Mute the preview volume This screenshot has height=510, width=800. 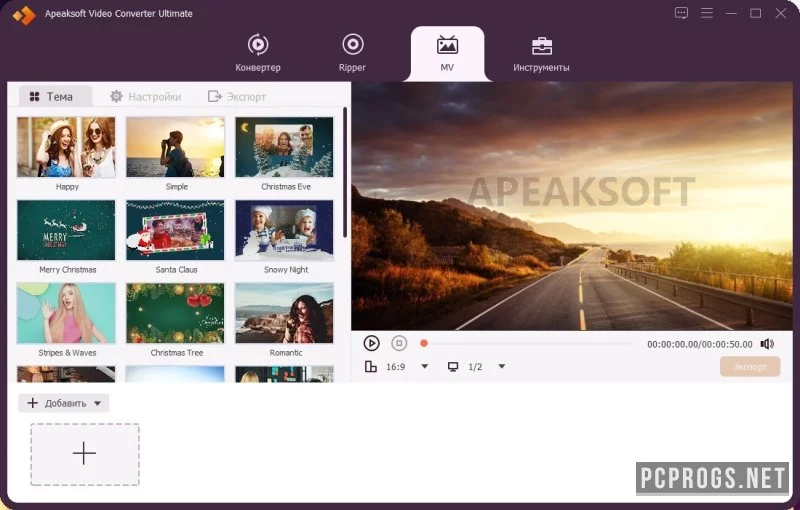coord(767,344)
